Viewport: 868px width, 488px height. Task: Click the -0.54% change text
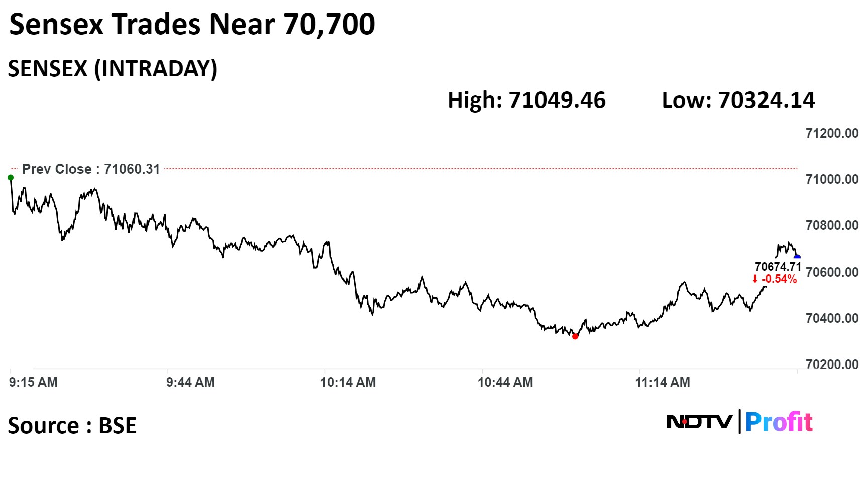point(779,279)
